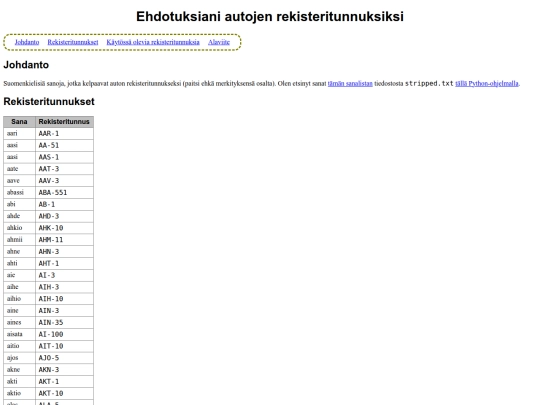Click the 'Johdanto' section heading
Screen dimensions: 540x405
[x=26, y=65]
